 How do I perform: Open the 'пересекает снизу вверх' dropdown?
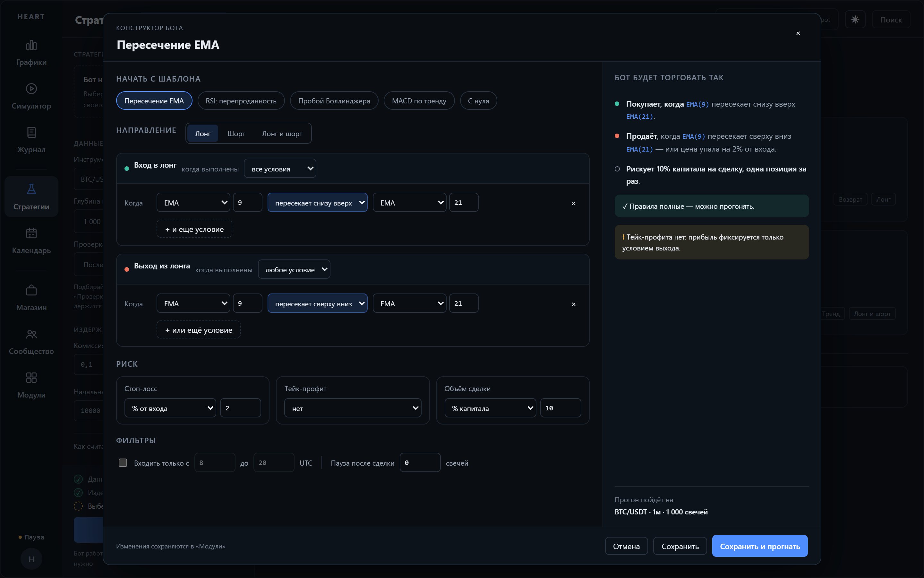[317, 203]
